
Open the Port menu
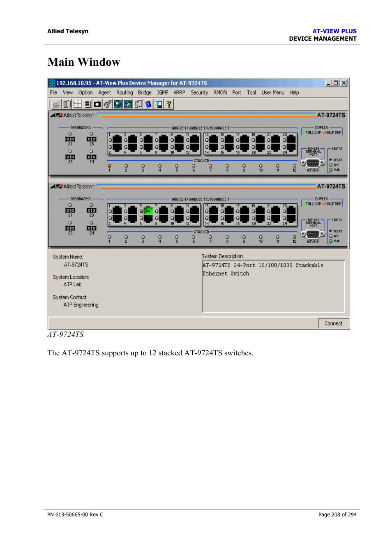click(x=237, y=93)
